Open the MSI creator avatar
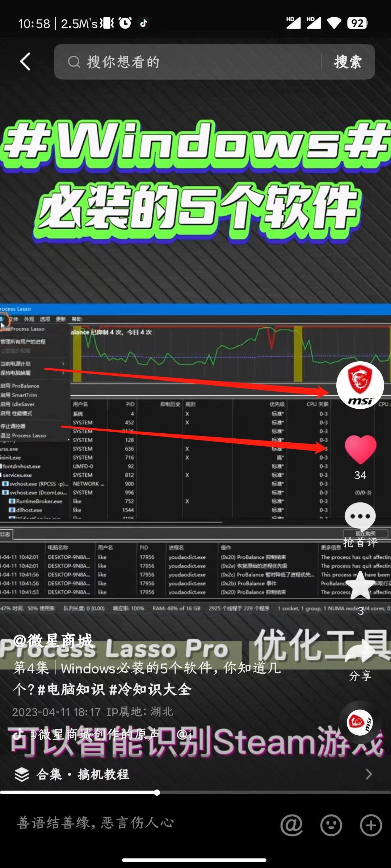Viewport: 391px width, 868px height. click(x=360, y=385)
